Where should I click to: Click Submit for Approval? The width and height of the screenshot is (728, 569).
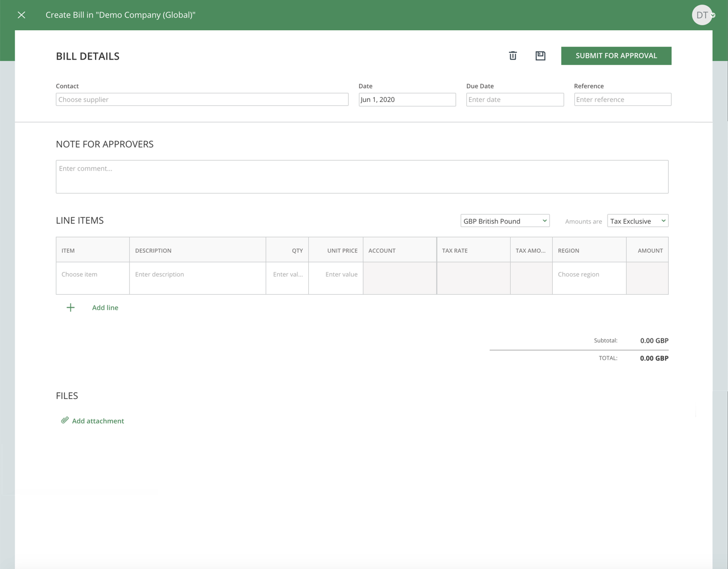click(x=616, y=56)
